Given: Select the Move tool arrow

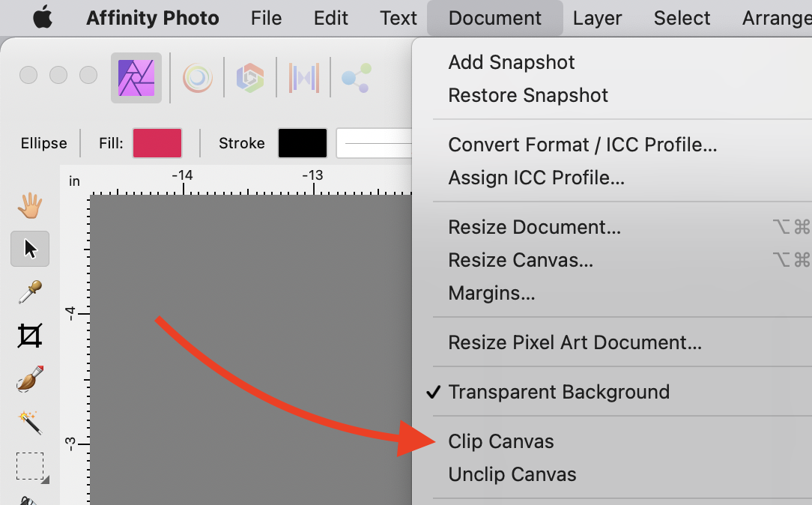Looking at the screenshot, I should click(30, 249).
